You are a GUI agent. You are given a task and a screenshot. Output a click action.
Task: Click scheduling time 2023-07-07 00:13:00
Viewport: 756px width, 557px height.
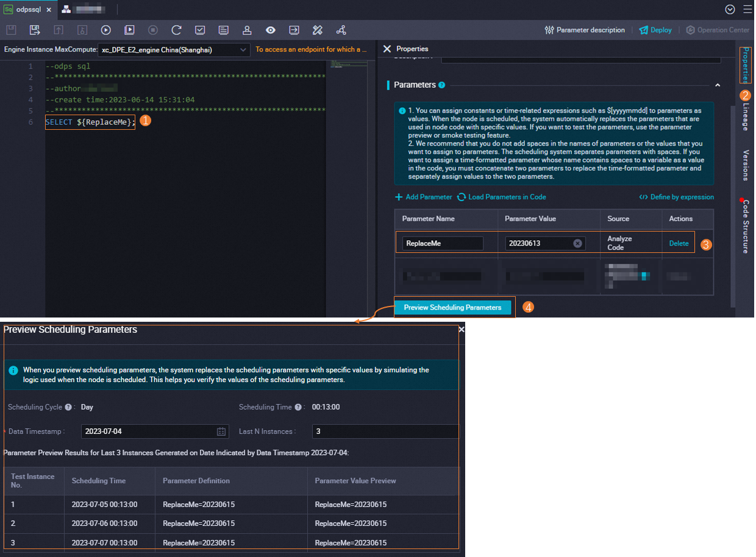104,542
